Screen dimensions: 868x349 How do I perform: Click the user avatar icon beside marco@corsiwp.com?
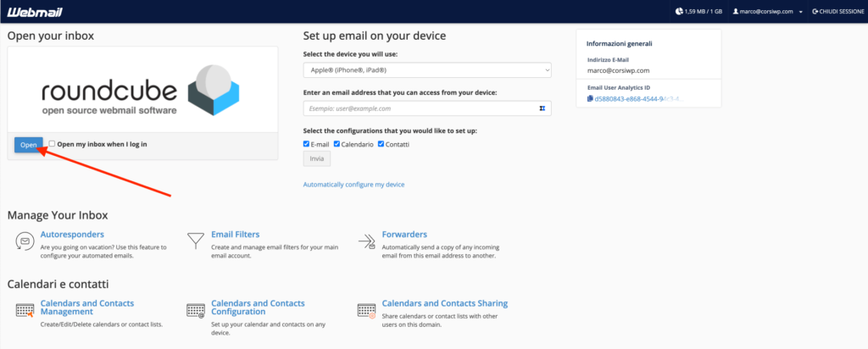pyautogui.click(x=735, y=11)
